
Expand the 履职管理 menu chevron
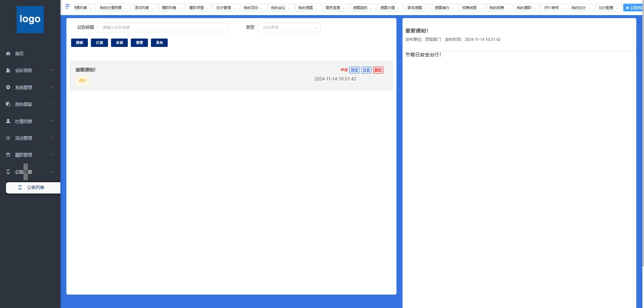pos(53,155)
